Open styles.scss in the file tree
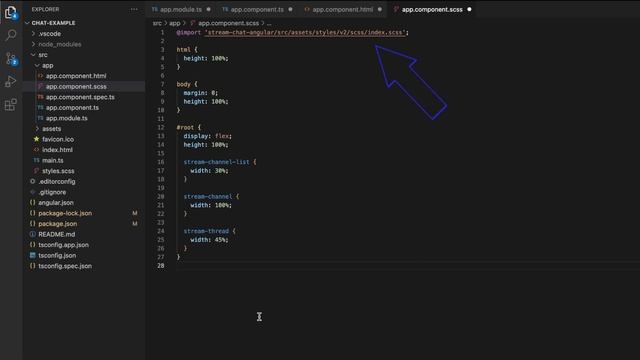Image resolution: width=640 pixels, height=360 pixels. pyautogui.click(x=58, y=171)
